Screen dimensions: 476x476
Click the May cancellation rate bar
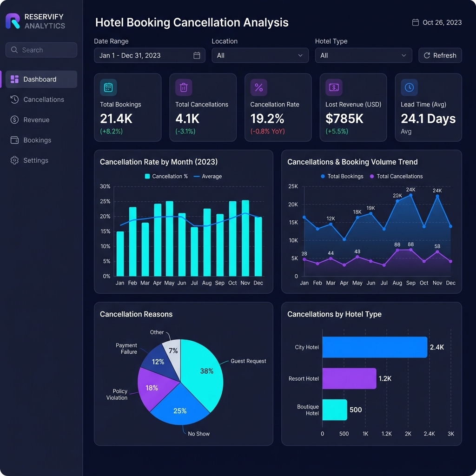click(169, 238)
